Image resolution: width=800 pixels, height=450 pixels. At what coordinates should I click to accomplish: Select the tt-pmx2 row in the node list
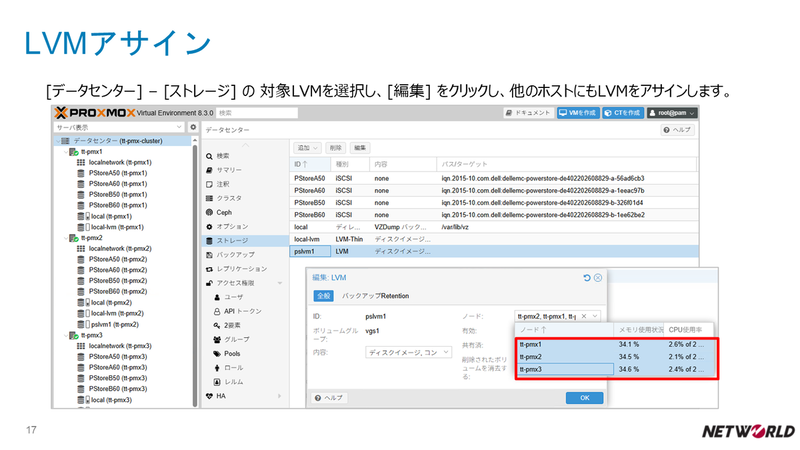616,357
